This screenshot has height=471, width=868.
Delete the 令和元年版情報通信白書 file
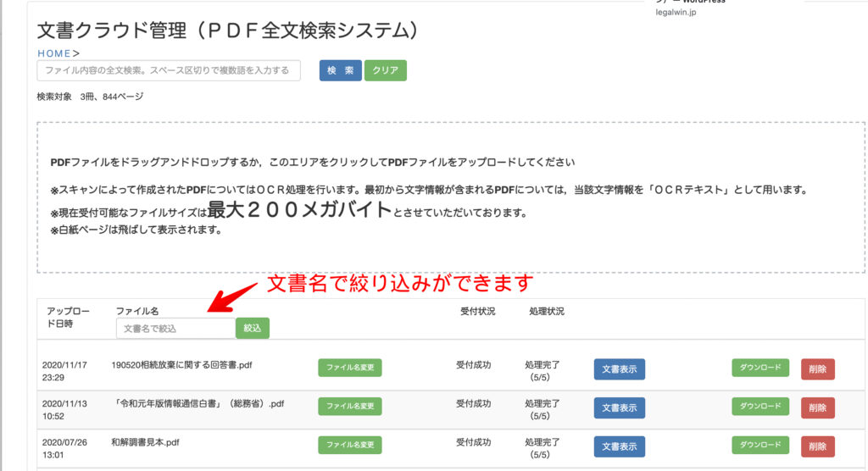pyautogui.click(x=817, y=407)
